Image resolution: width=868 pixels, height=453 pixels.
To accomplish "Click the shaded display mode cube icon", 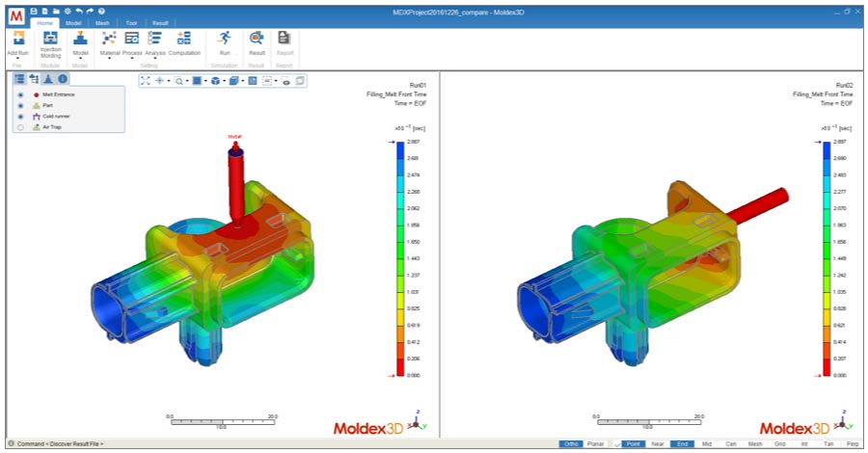I will (233, 81).
